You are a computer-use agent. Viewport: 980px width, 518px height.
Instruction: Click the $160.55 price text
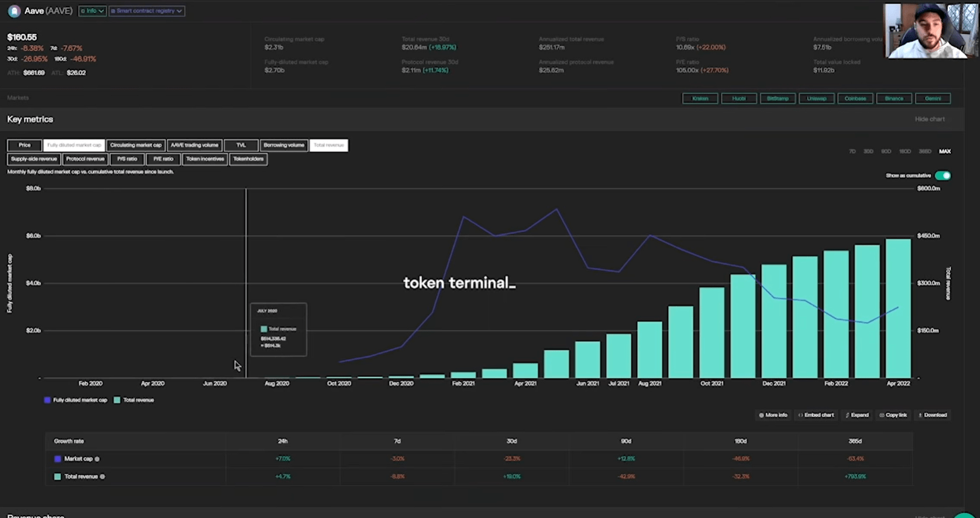pyautogui.click(x=22, y=37)
